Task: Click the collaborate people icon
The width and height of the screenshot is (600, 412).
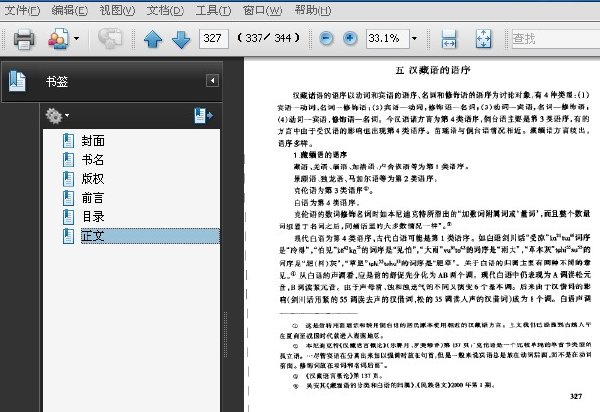Action: pyautogui.click(x=59, y=38)
